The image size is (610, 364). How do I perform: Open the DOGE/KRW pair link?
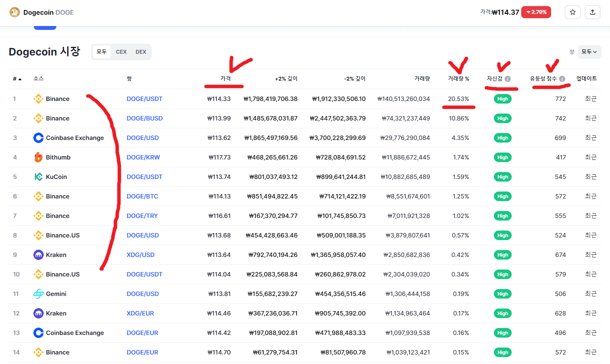point(143,157)
